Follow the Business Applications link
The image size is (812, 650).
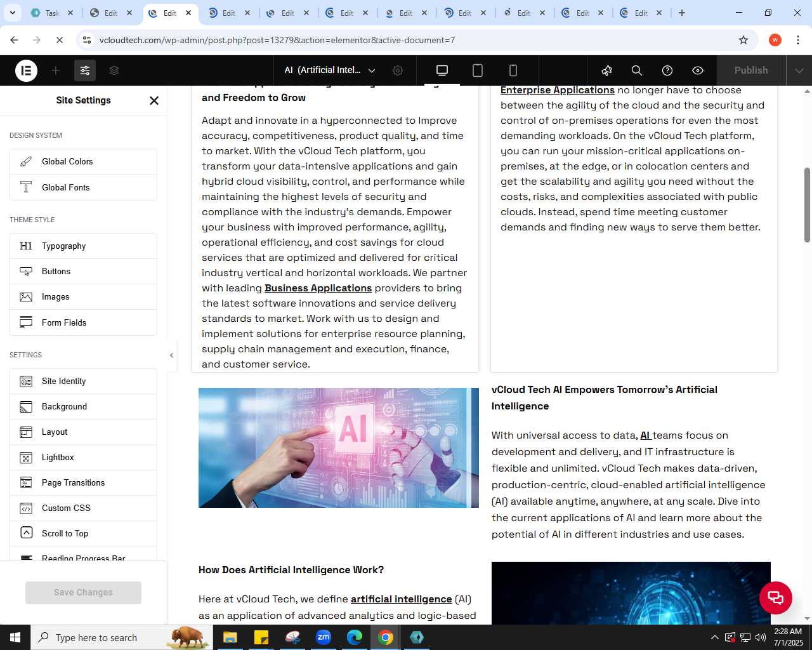point(318,288)
